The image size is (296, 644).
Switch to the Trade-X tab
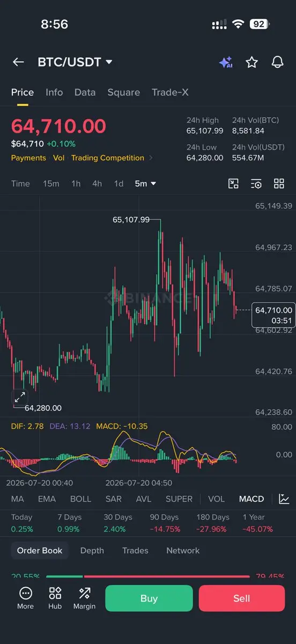pos(170,92)
